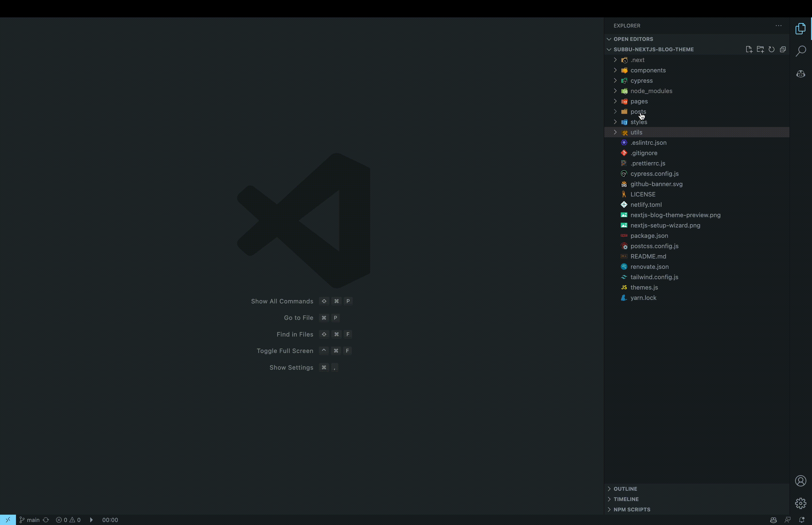Click the New File icon in explorer
The width and height of the screenshot is (812, 525).
tap(749, 49)
